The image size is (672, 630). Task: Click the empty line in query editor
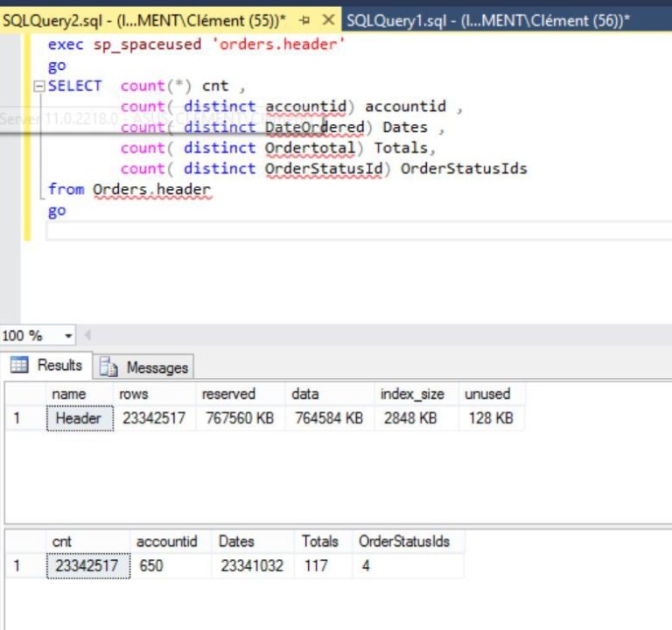pyautogui.click(x=350, y=231)
